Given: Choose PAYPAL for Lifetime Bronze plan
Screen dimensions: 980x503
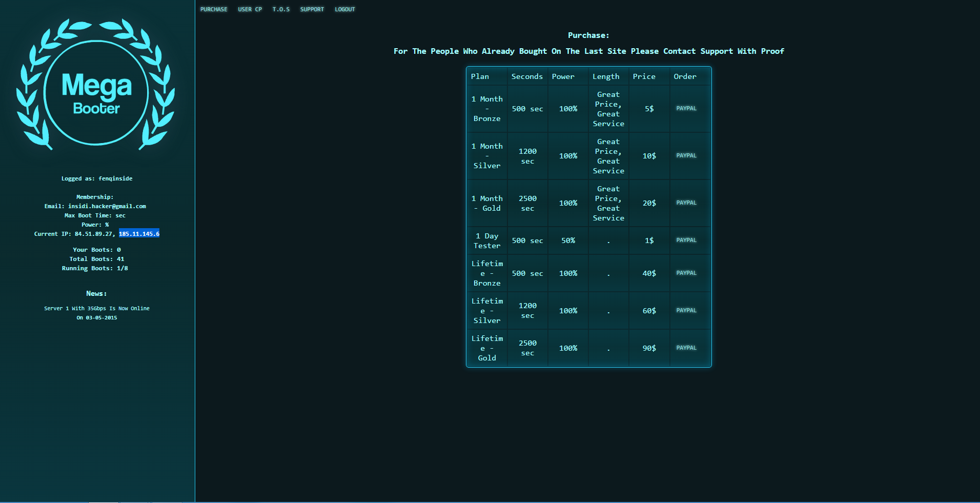Looking at the screenshot, I should 686,273.
